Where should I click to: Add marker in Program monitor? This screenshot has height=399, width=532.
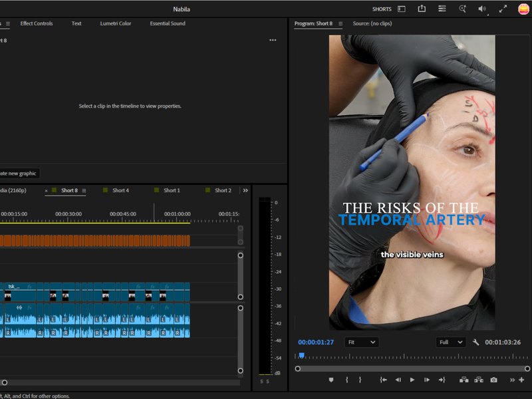[x=331, y=380]
